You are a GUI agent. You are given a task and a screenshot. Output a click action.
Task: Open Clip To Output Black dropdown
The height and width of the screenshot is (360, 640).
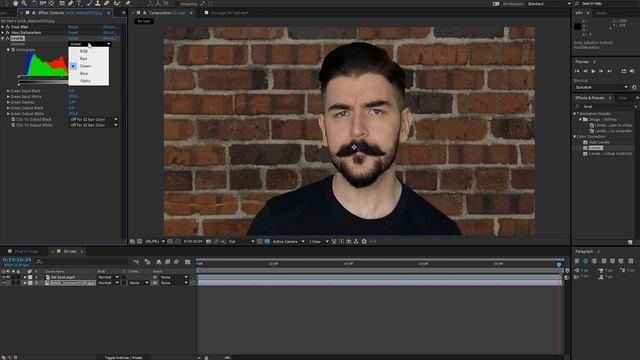tap(93, 120)
